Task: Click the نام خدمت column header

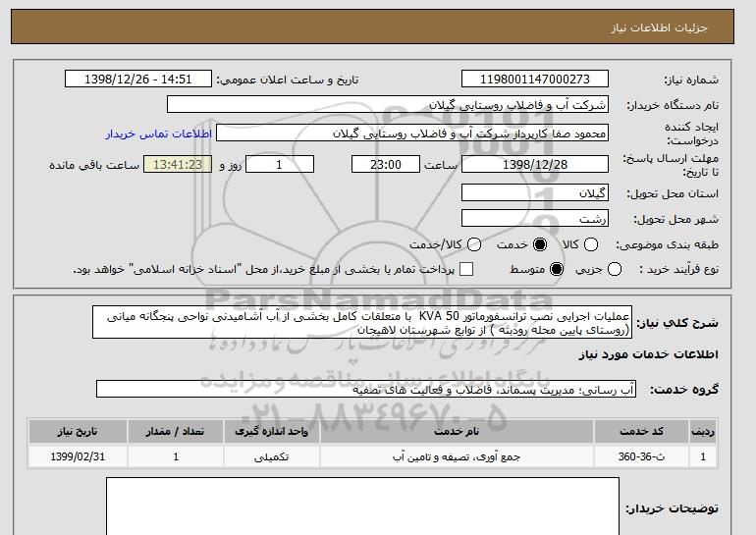Action: [x=457, y=431]
